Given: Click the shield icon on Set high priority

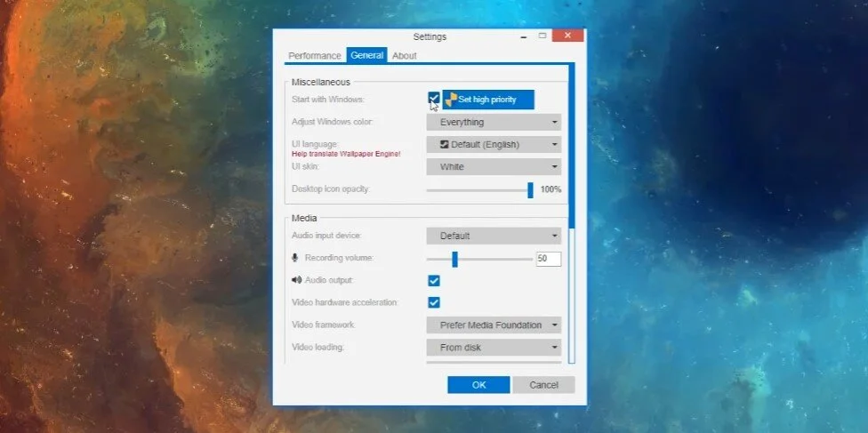Looking at the screenshot, I should pos(451,100).
